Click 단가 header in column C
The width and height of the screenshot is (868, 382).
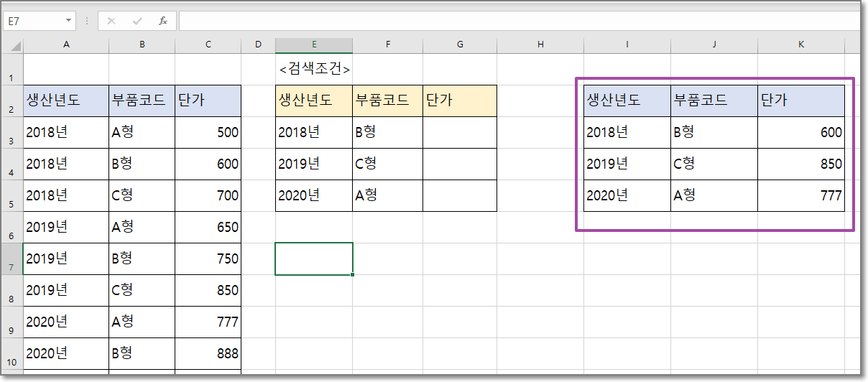(x=208, y=101)
